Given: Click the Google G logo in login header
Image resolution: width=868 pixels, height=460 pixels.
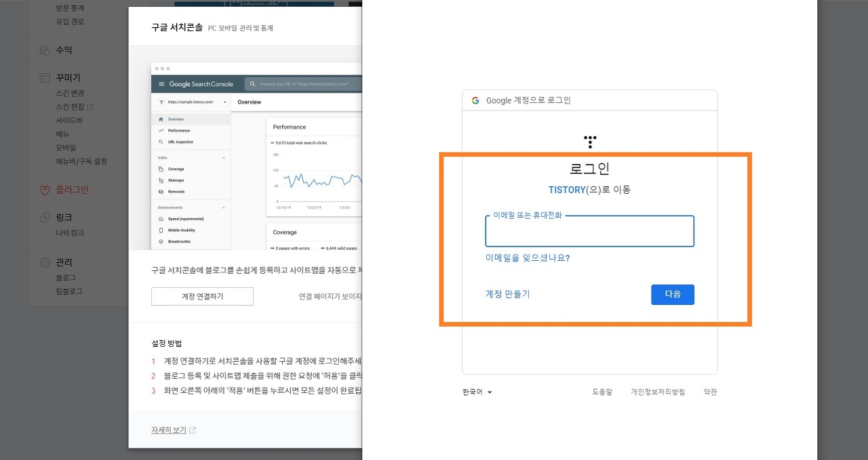Looking at the screenshot, I should pos(475,100).
